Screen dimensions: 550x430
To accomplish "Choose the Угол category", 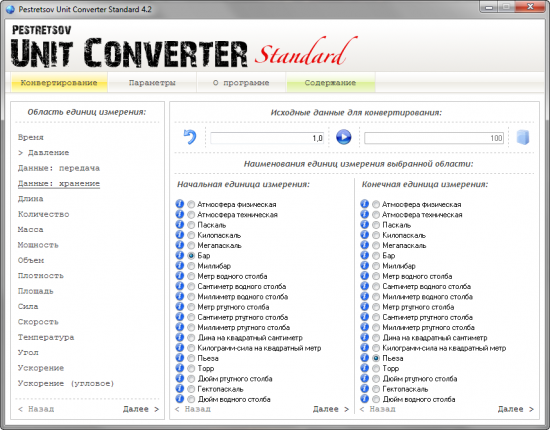I will 28,352.
